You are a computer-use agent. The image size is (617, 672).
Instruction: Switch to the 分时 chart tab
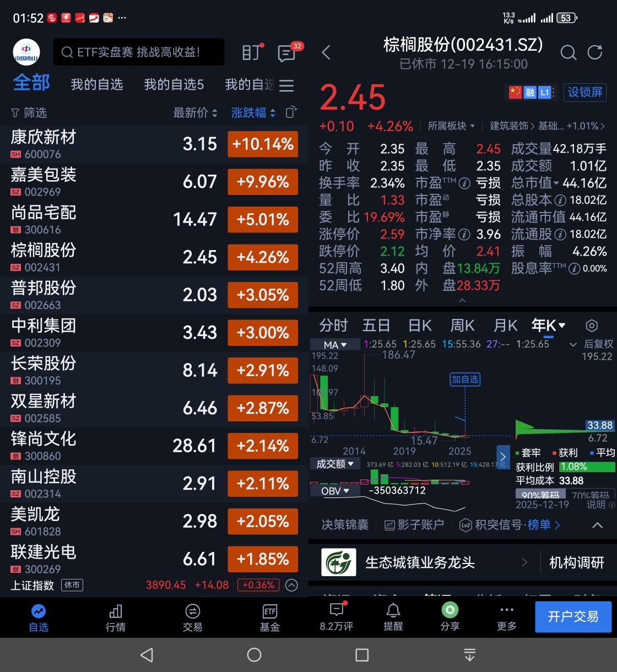[x=333, y=326]
